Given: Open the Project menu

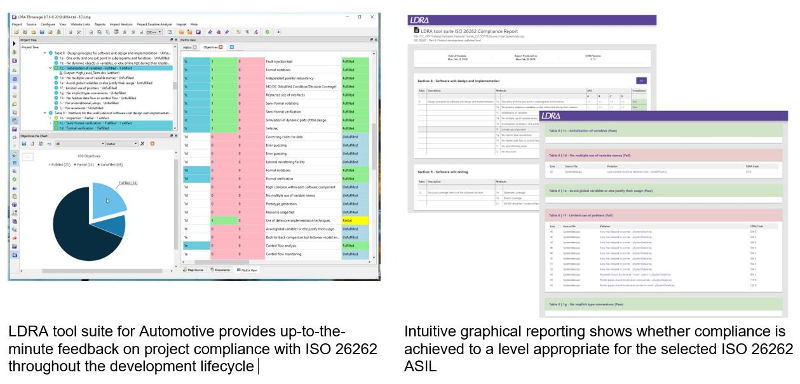Looking at the screenshot, I should [17, 24].
